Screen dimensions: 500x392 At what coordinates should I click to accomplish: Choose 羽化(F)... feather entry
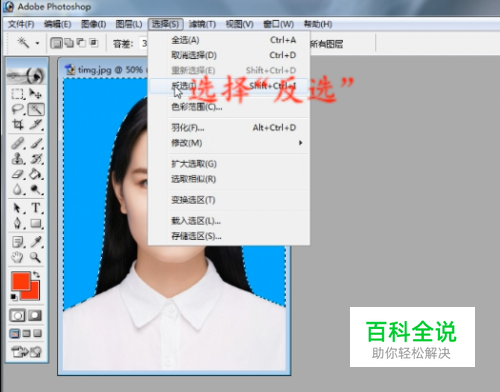229,128
